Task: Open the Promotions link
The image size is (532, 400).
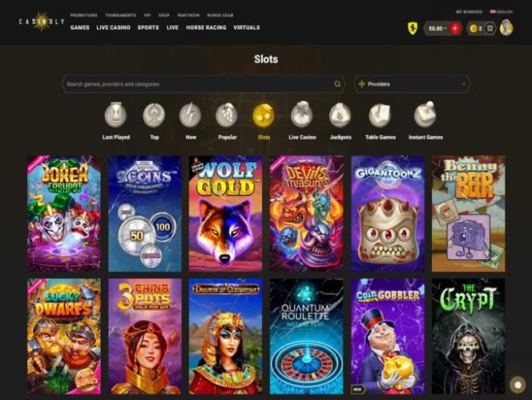Action: click(x=84, y=15)
